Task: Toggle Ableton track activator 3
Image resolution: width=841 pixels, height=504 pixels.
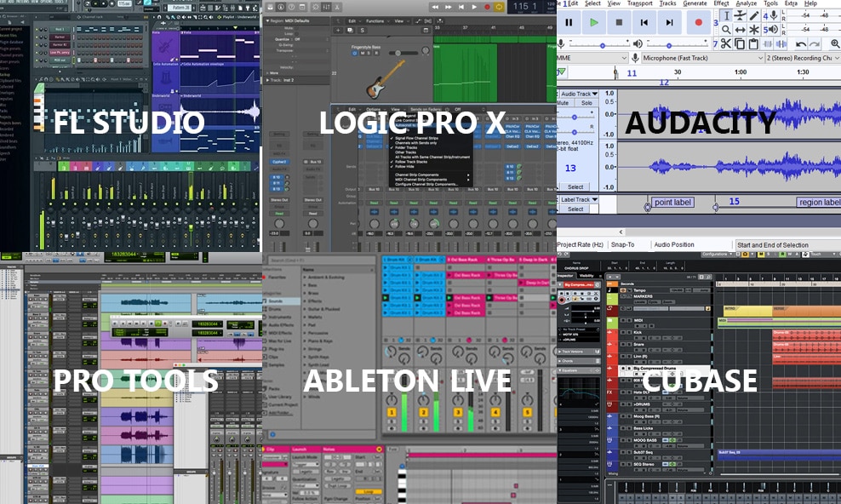Action: click(458, 412)
